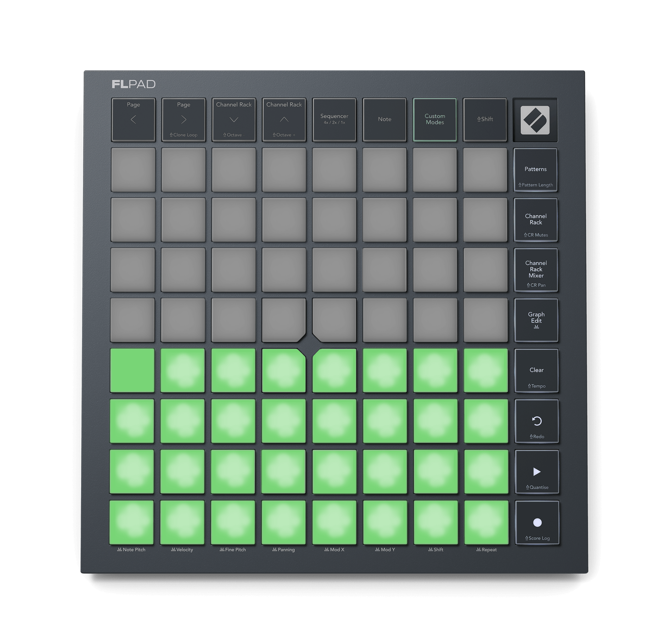Tap the grey pad left of Patterns
This screenshot has width=669, height=644.
click(x=485, y=169)
